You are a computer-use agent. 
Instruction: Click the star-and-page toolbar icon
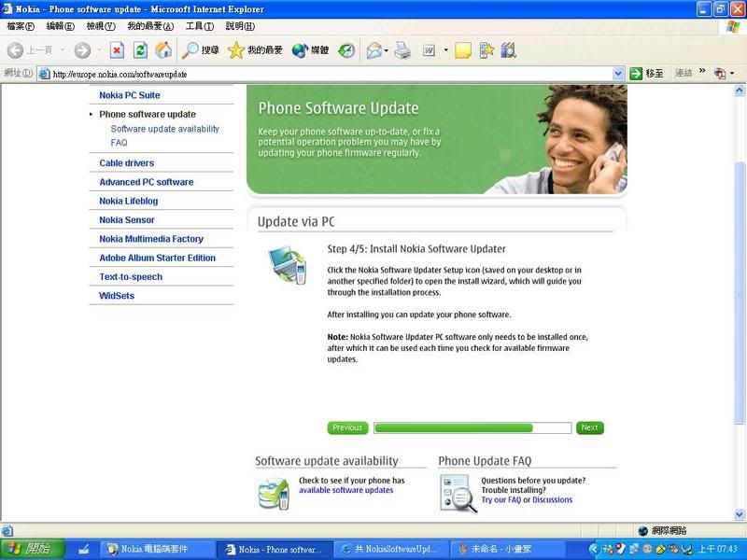486,50
